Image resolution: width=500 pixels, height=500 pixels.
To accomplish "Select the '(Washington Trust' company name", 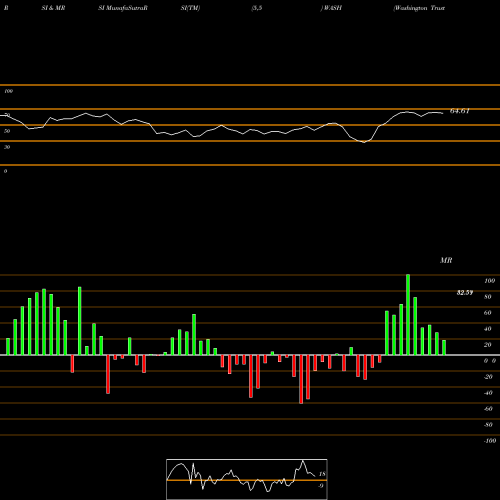I will [x=419, y=8].
